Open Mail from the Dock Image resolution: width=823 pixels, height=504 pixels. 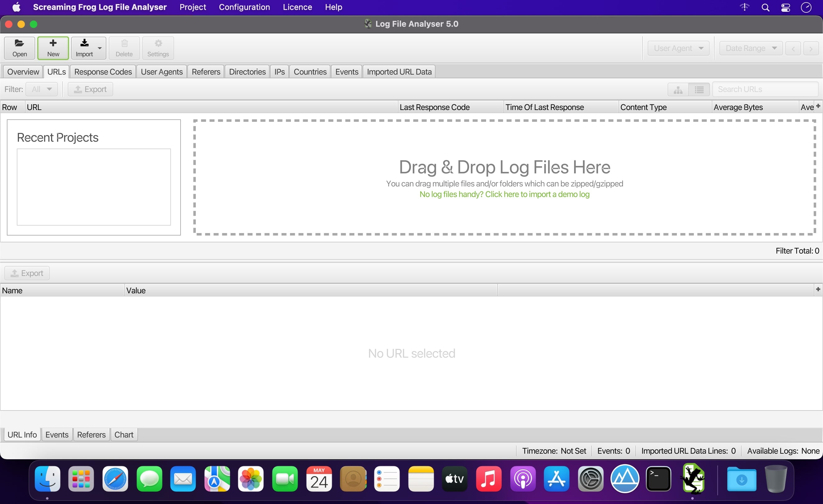point(183,479)
